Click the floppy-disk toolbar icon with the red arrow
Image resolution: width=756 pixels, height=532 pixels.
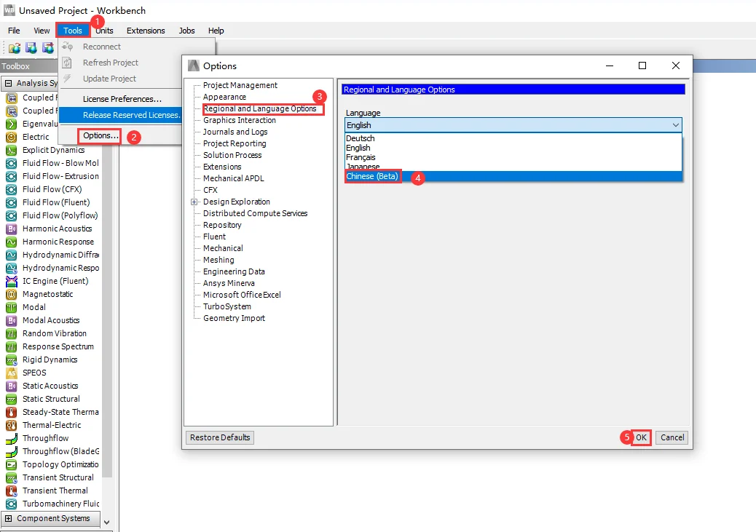(48, 48)
